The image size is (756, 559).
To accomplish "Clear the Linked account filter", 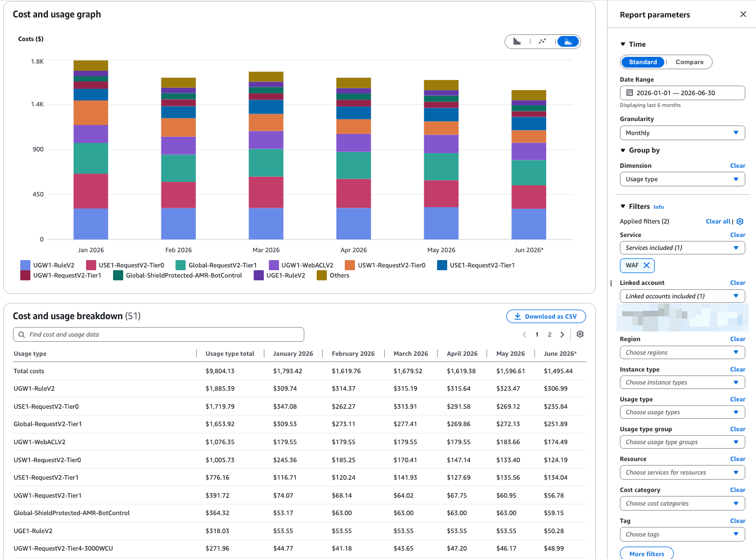I will [x=737, y=283].
